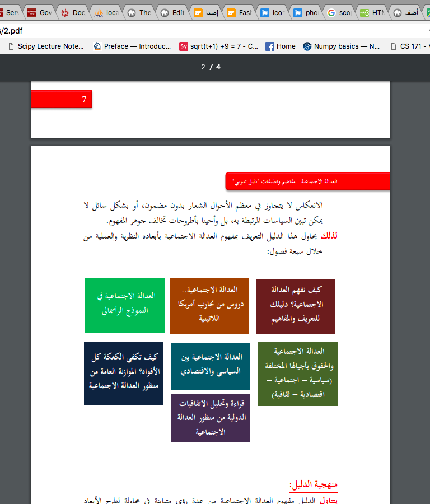Screen dimensions: 430x504
Task: Click the red page number box '7'
Action: pos(62,99)
